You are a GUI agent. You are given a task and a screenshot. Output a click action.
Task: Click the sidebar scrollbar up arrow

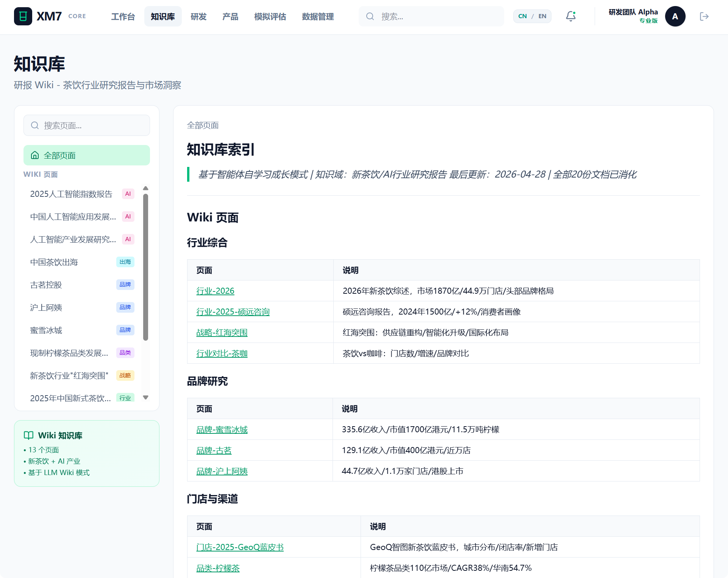click(x=145, y=188)
